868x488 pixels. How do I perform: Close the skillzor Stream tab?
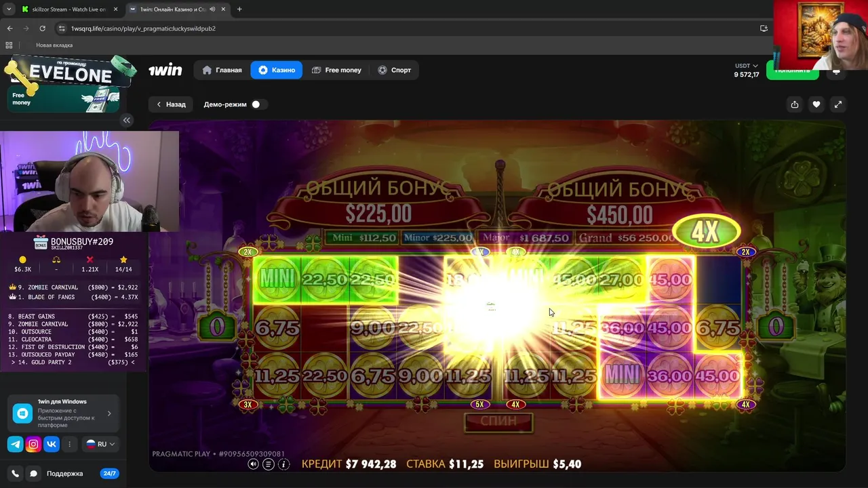pos(115,9)
